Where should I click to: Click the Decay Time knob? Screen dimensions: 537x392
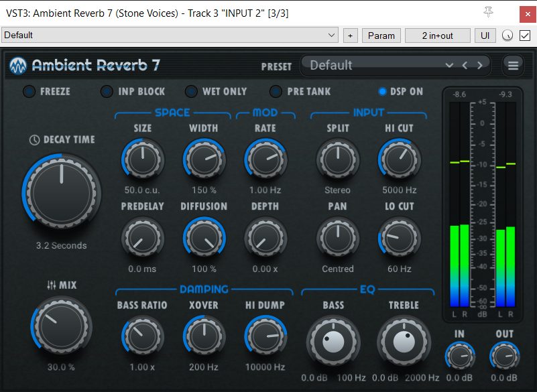tap(62, 192)
